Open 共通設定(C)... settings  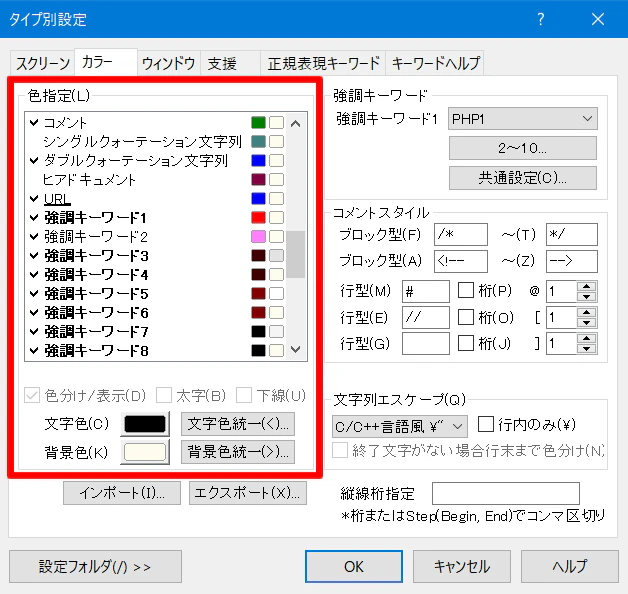[x=523, y=178]
